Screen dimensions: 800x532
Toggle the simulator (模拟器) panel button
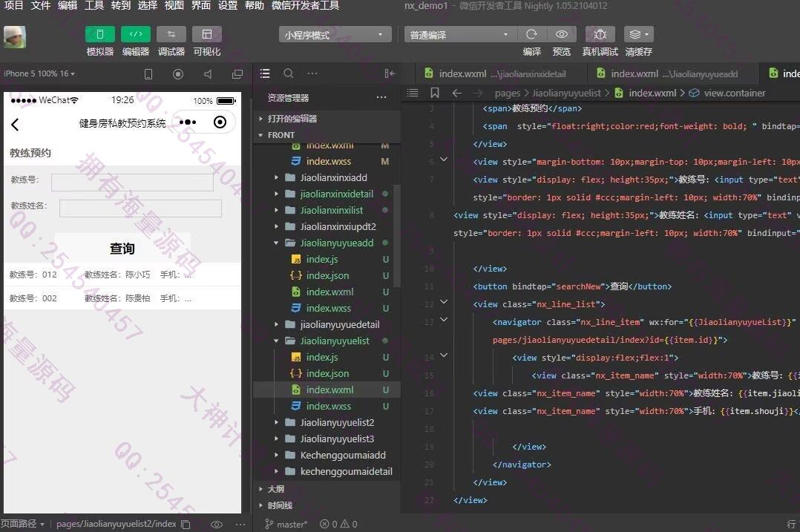coord(99,34)
